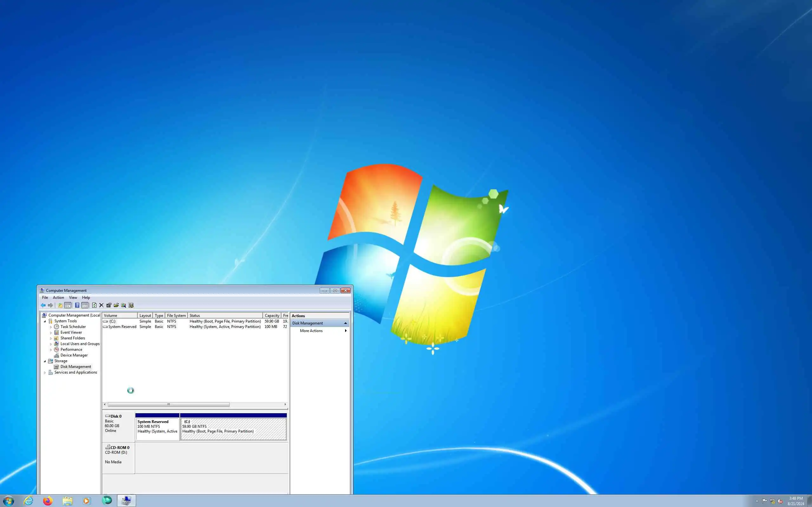This screenshot has width=812, height=507.
Task: Click the Up one level folder icon
Action: 60,305
